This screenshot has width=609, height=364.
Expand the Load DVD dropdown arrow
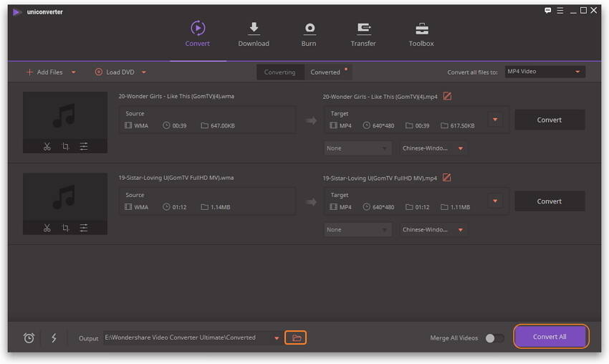tap(144, 72)
